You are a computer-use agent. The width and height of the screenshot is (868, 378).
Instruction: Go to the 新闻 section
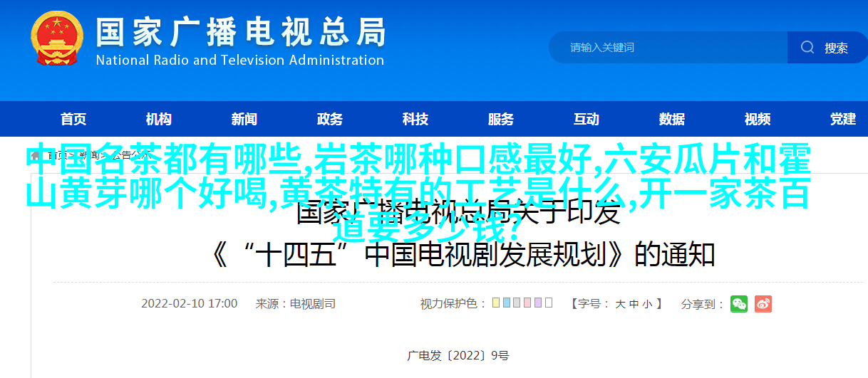(x=244, y=120)
